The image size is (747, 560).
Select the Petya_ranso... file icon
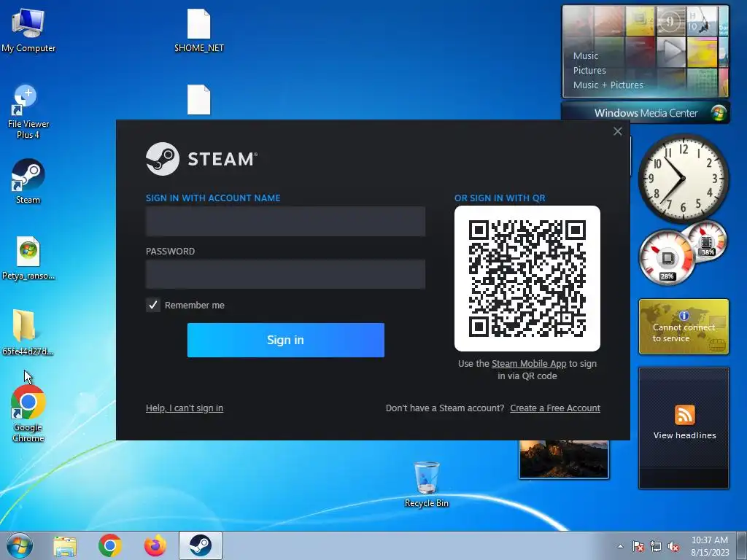point(28,258)
